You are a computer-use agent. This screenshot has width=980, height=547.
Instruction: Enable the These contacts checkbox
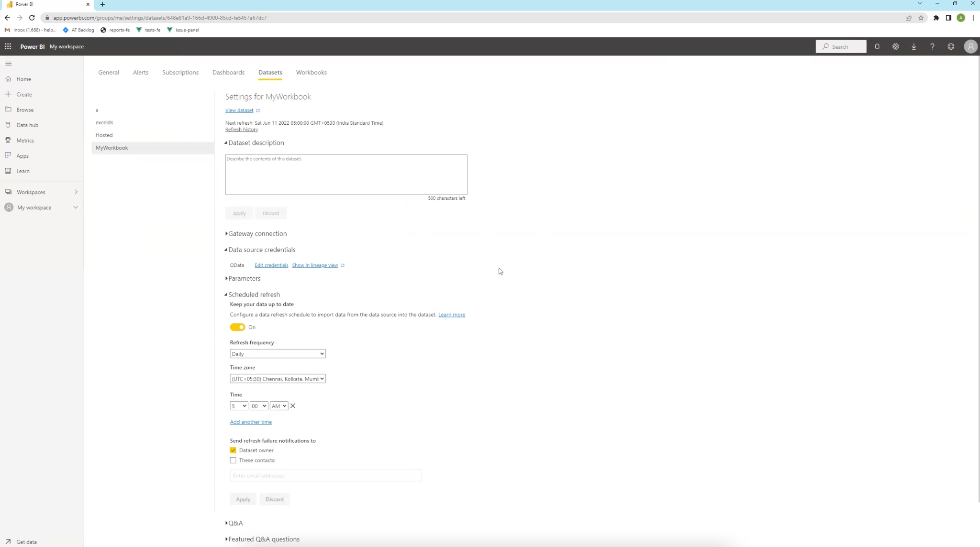[233, 460]
